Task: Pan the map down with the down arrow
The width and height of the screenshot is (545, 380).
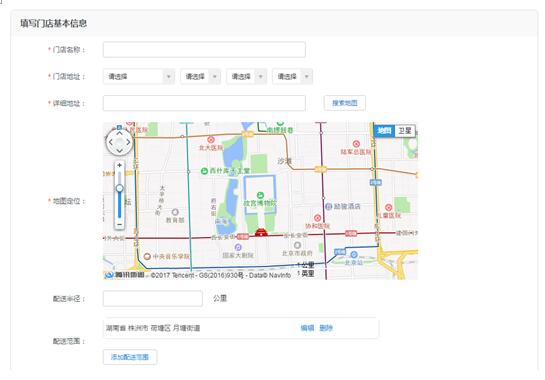Action: (120, 151)
